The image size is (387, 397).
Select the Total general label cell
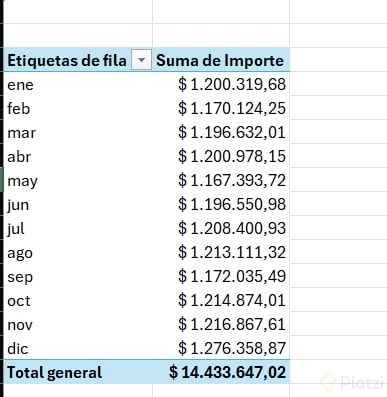78,372
